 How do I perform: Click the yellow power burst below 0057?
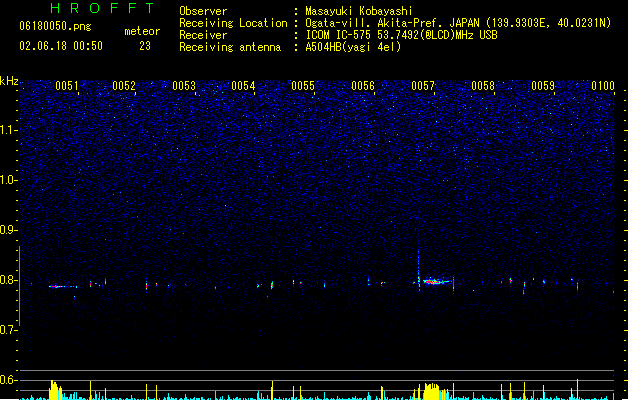[432, 391]
